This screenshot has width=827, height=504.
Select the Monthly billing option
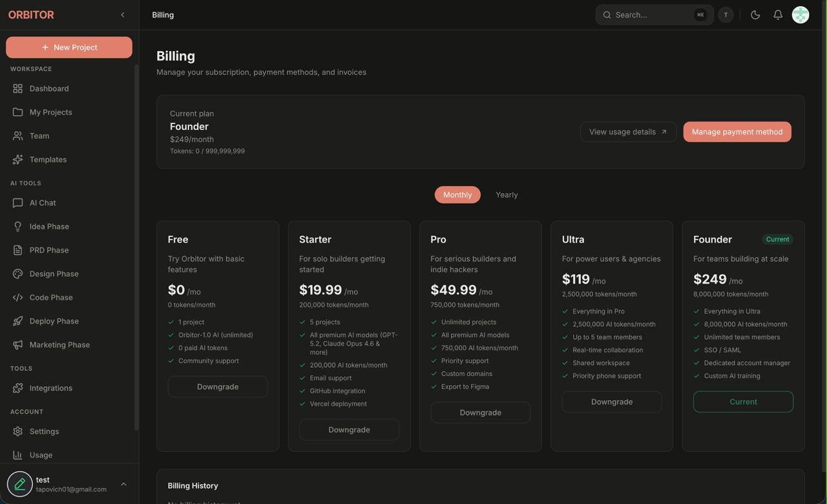pyautogui.click(x=457, y=195)
